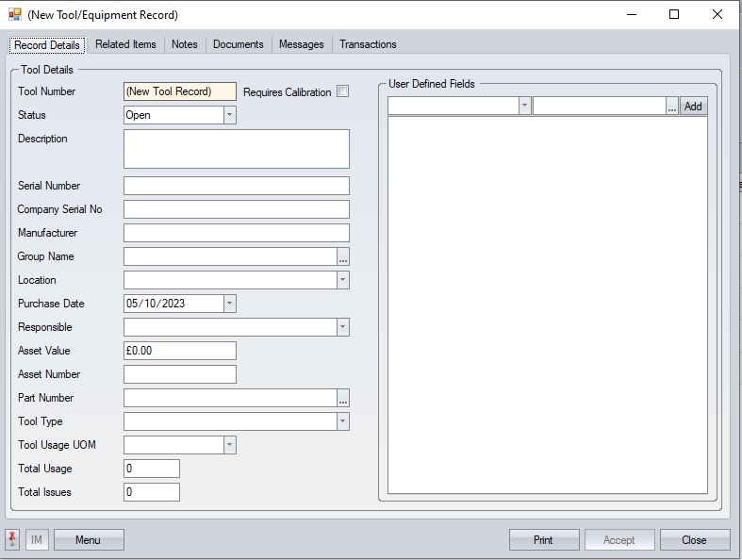This screenshot has width=742, height=560.
Task: Enable the Requires Calibration checkbox
Action: tap(342, 91)
